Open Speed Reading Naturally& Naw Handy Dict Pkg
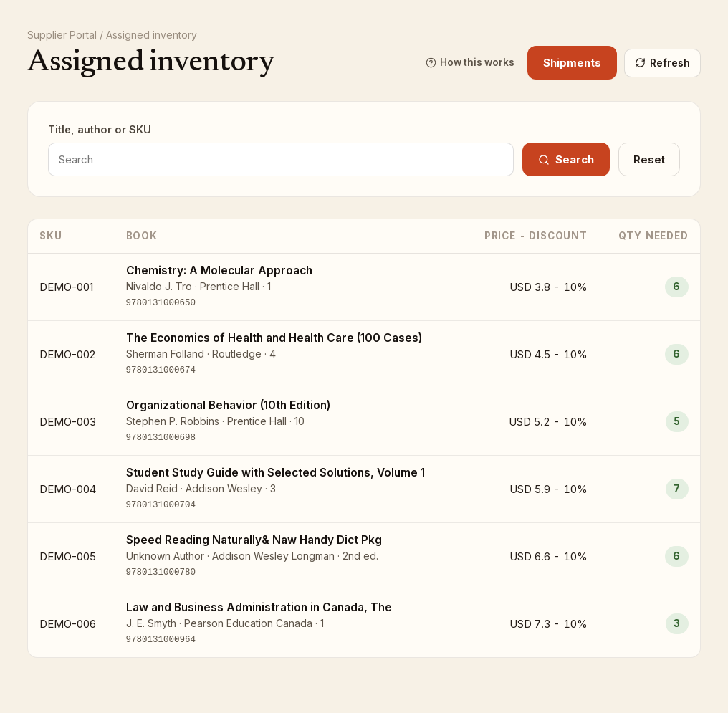728x713 pixels. point(254,540)
